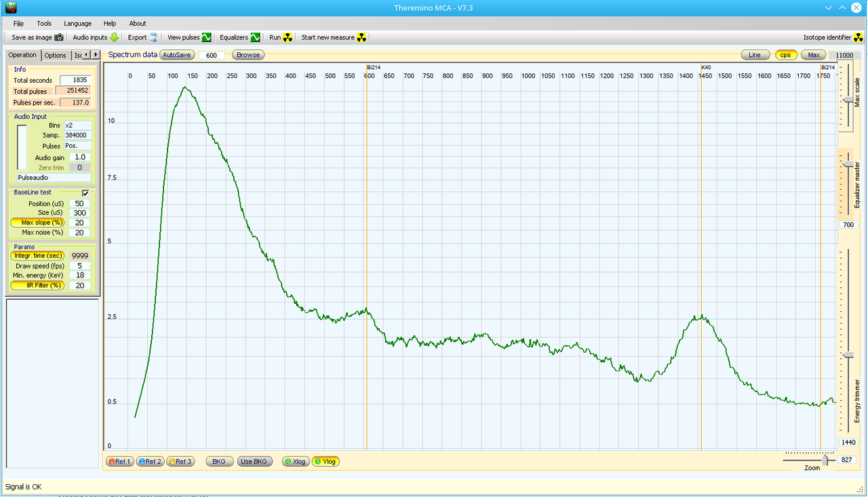The width and height of the screenshot is (868, 497).
Task: Click the Total pulses value 251452
Action: point(73,90)
